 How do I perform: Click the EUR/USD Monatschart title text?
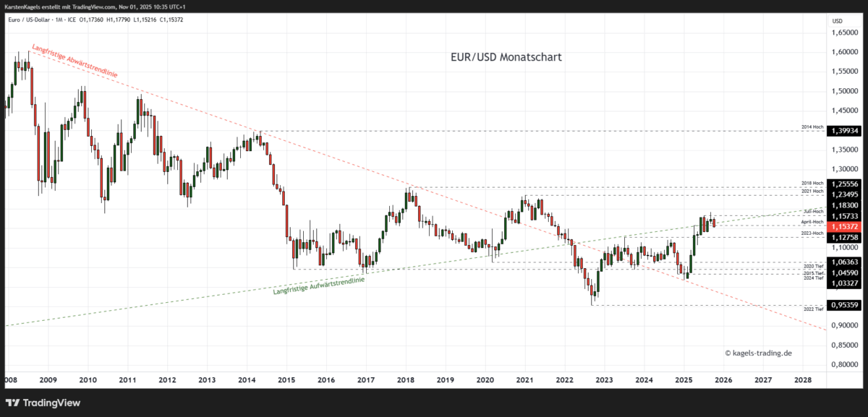(x=506, y=57)
